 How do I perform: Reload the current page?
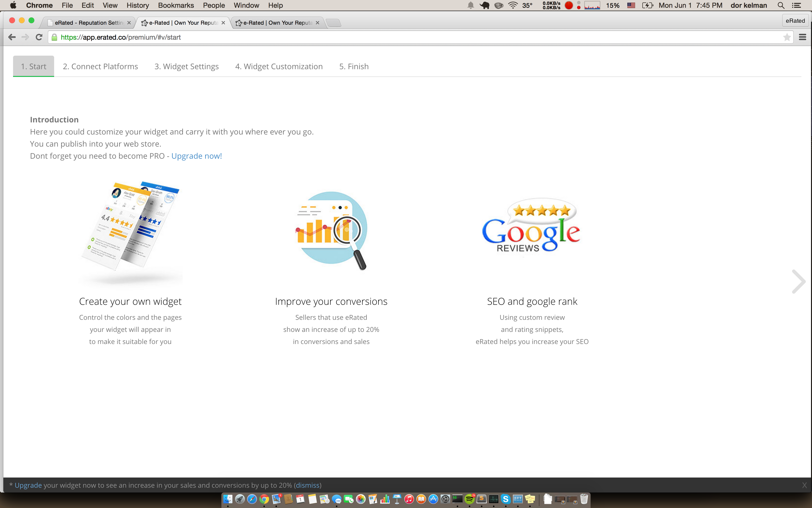(39, 37)
